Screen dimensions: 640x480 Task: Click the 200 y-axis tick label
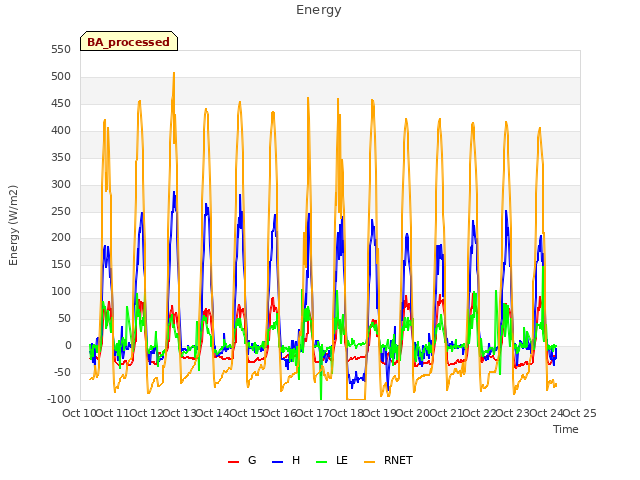61,238
